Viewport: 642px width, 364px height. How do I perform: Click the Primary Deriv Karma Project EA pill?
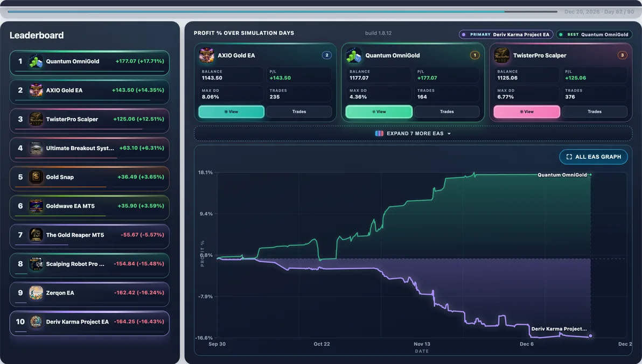point(506,34)
